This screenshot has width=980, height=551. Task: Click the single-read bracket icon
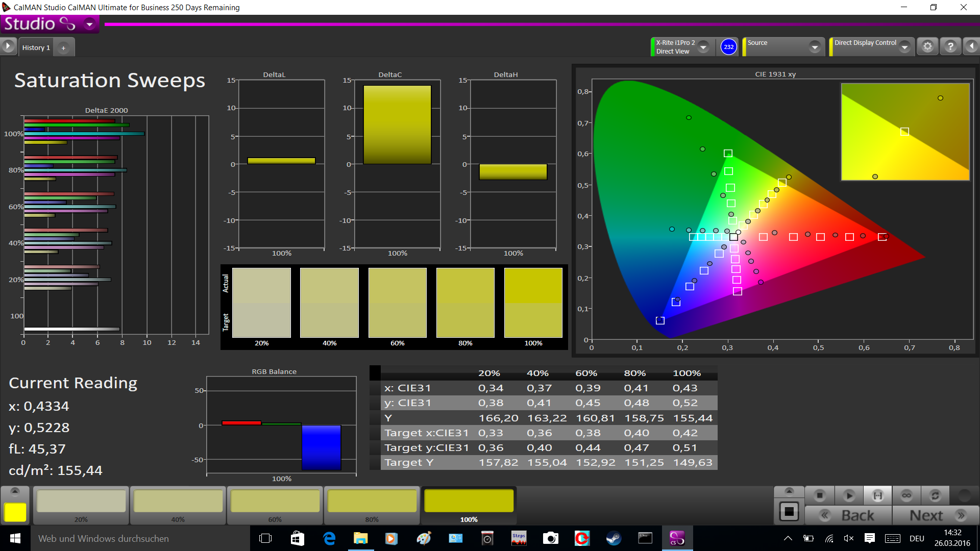pyautogui.click(x=877, y=495)
